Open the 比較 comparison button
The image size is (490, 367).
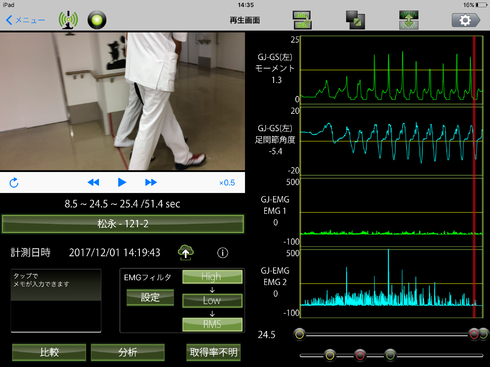coord(49,352)
